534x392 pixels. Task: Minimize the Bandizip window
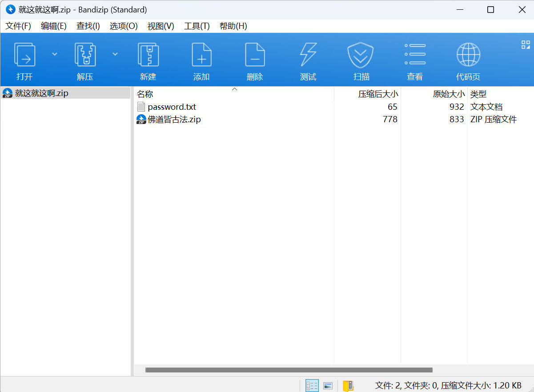coord(459,10)
